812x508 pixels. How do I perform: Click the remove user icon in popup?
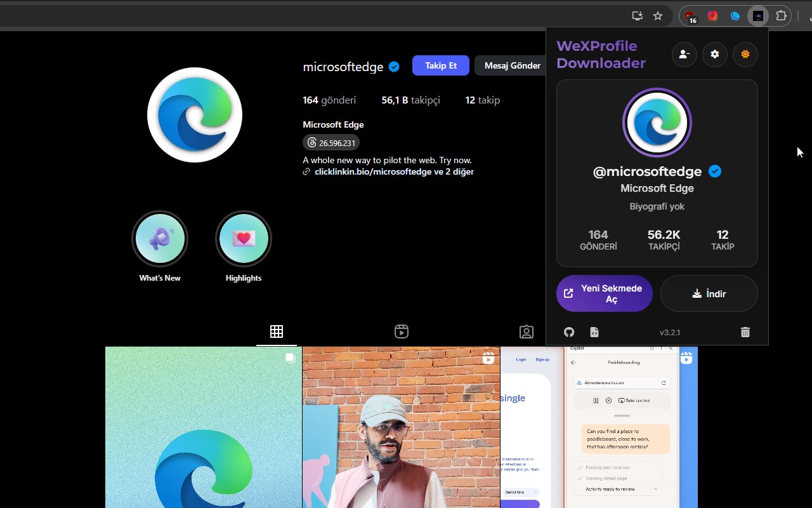point(684,55)
